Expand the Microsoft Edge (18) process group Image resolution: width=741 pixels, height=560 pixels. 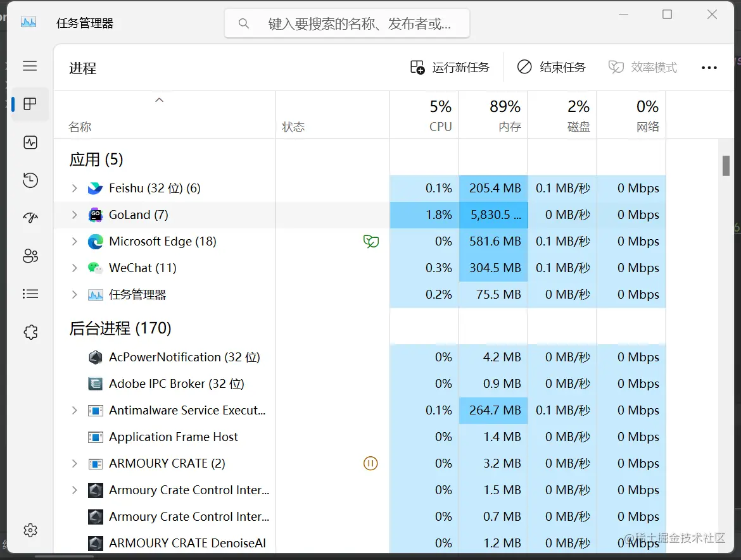click(74, 241)
